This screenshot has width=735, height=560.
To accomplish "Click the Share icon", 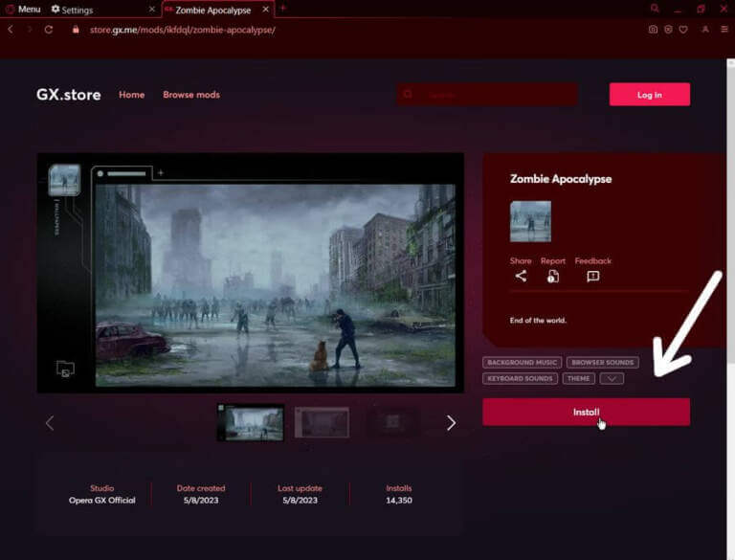I will pos(521,276).
